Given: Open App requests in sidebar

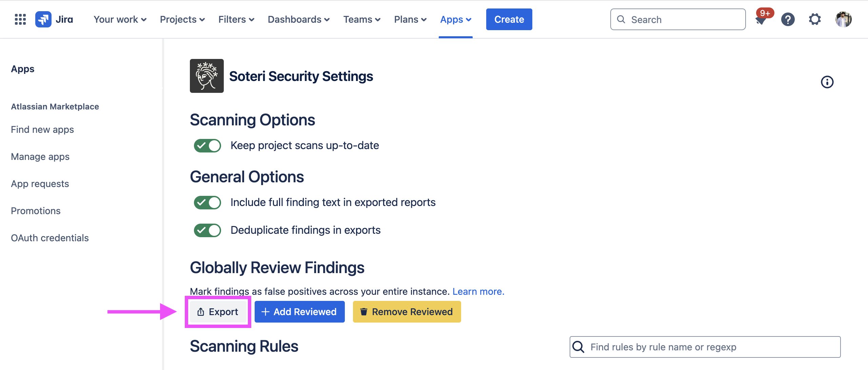Looking at the screenshot, I should click(40, 184).
